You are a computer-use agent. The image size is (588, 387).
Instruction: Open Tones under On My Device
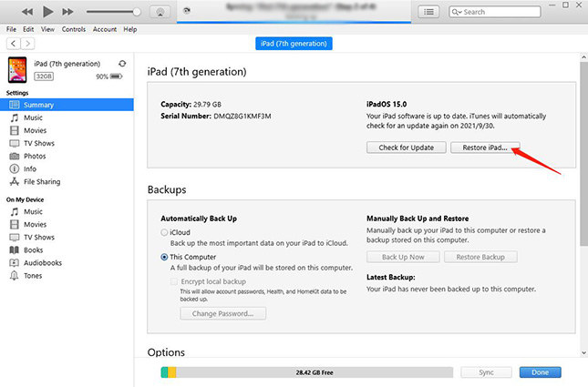tap(33, 276)
